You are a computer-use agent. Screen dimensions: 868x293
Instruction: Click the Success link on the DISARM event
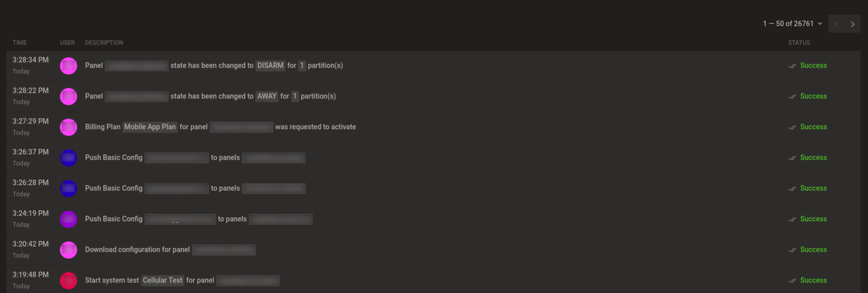813,65
